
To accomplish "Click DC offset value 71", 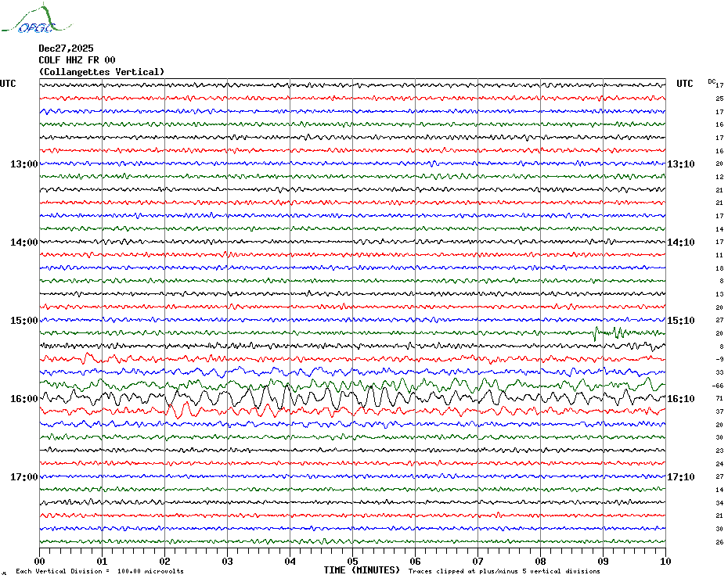I will point(719,399).
